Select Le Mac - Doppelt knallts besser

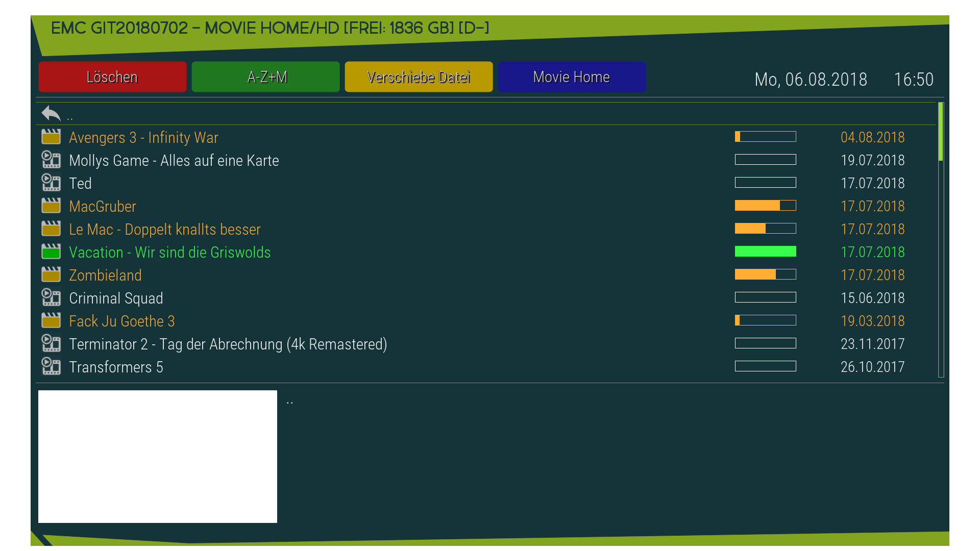point(164,229)
